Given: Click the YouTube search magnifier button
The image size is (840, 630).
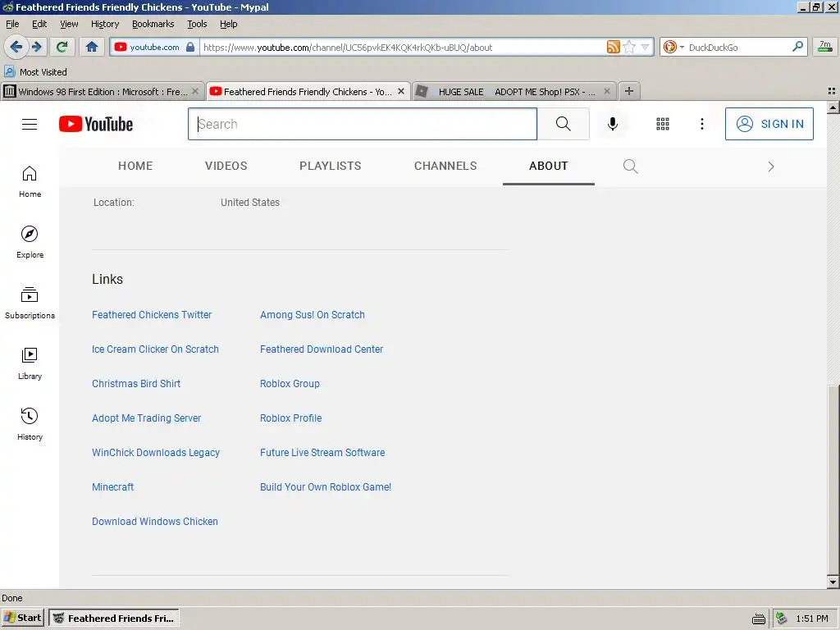Looking at the screenshot, I should pos(563,124).
